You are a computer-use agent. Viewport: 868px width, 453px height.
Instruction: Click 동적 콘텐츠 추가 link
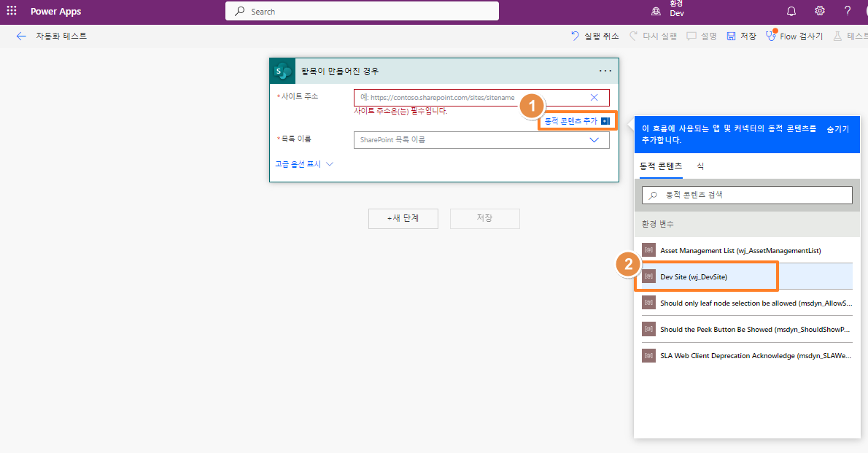[577, 120]
